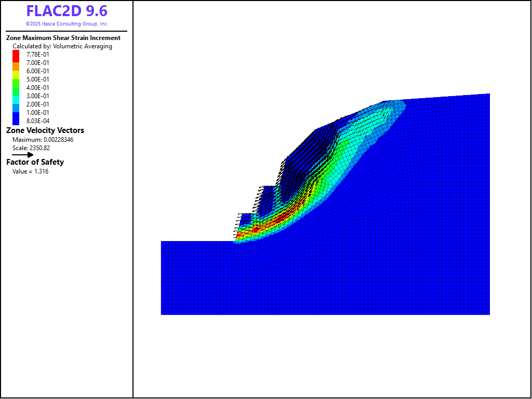Click the Value = 1.316 readout
Image resolution: width=532 pixels, height=399 pixels.
[x=30, y=171]
